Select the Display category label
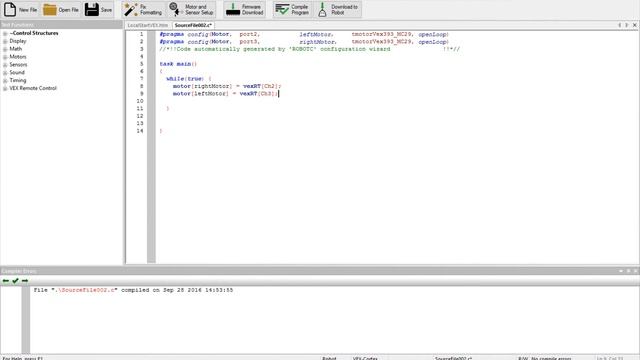Viewport: 640px width, 360px height. pyautogui.click(x=18, y=41)
